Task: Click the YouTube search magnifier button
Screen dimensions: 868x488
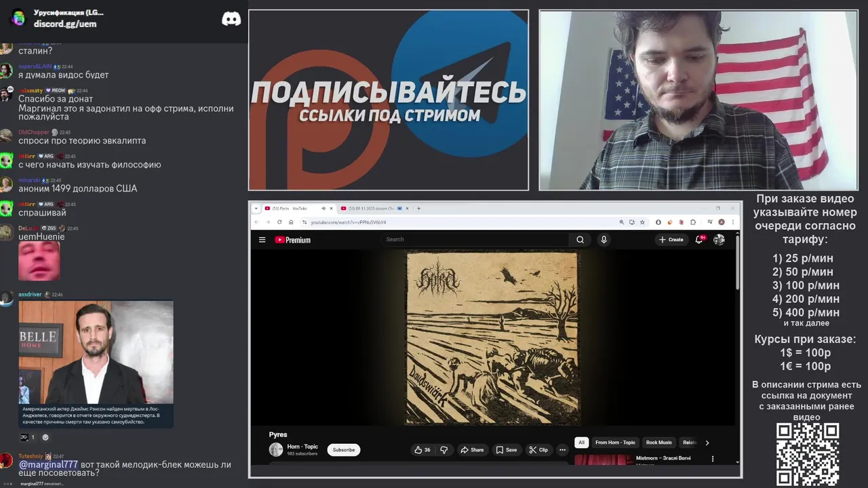Action: coord(580,239)
